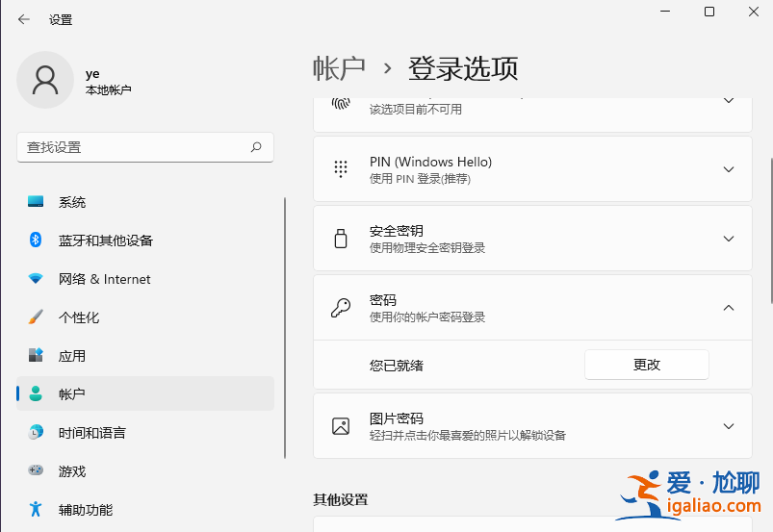Click the picture password image icon
Image resolution: width=773 pixels, height=532 pixels.
[341, 426]
